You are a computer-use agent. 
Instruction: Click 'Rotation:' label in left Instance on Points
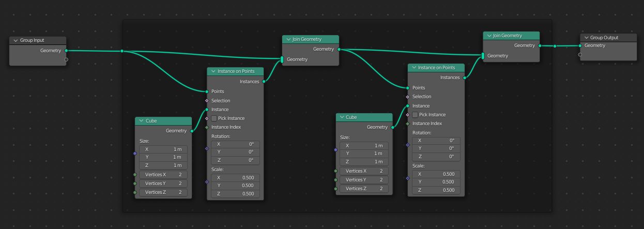point(221,136)
